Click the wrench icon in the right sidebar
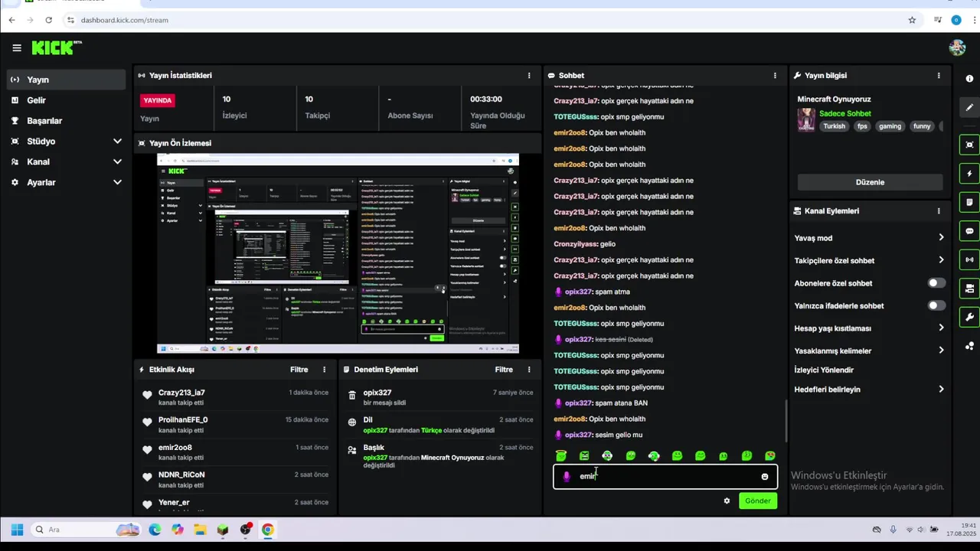 (969, 317)
